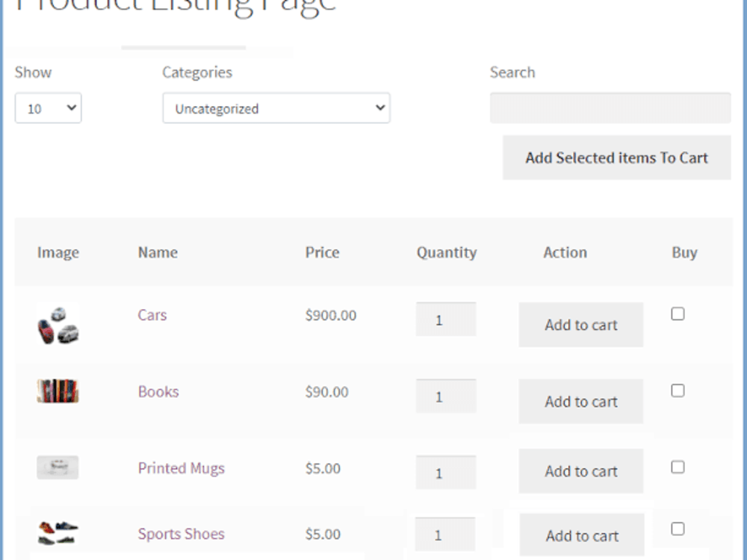The height and width of the screenshot is (560, 747).
Task: Add Books to cart
Action: pos(580,402)
